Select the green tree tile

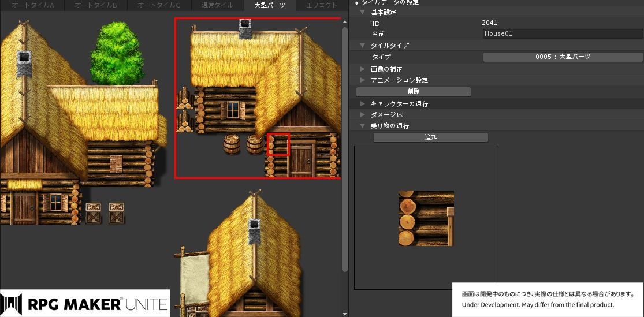tap(117, 53)
